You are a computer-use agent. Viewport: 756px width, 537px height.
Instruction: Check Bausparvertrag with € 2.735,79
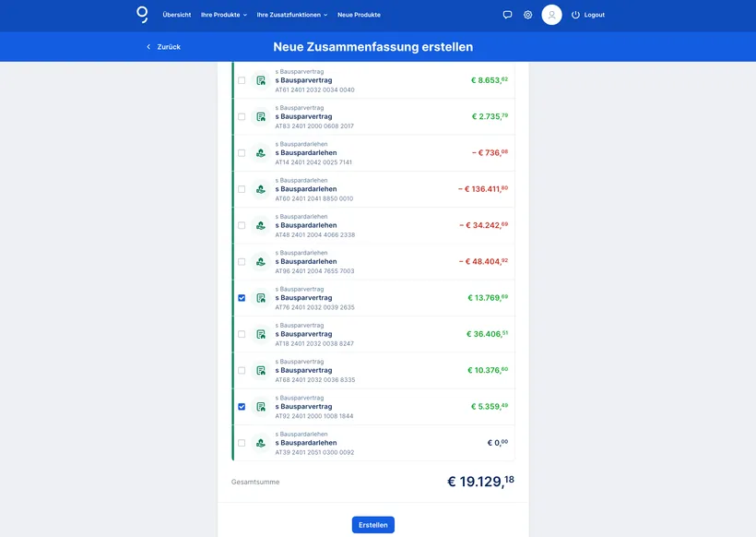point(242,116)
